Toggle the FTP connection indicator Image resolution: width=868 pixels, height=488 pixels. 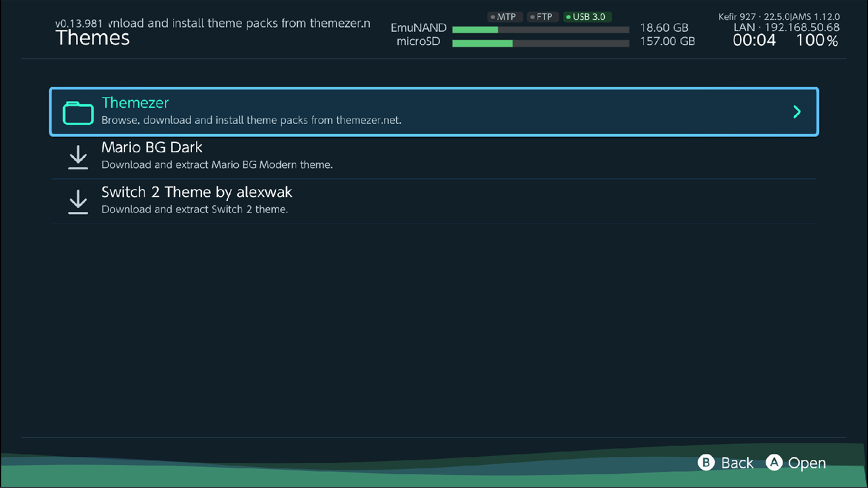pos(541,16)
